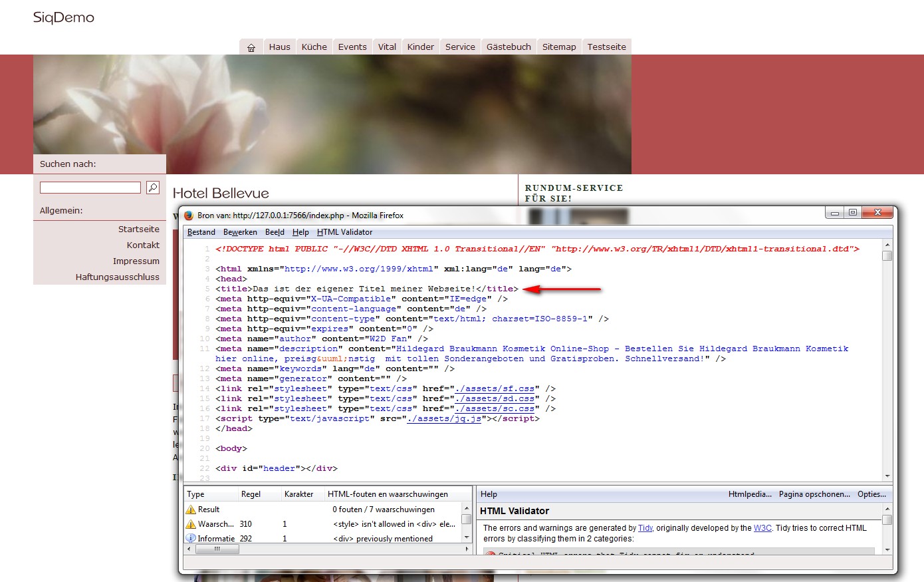924x582 pixels.
Task: Go to the Haus navigation tab
Action: pyautogui.click(x=279, y=47)
